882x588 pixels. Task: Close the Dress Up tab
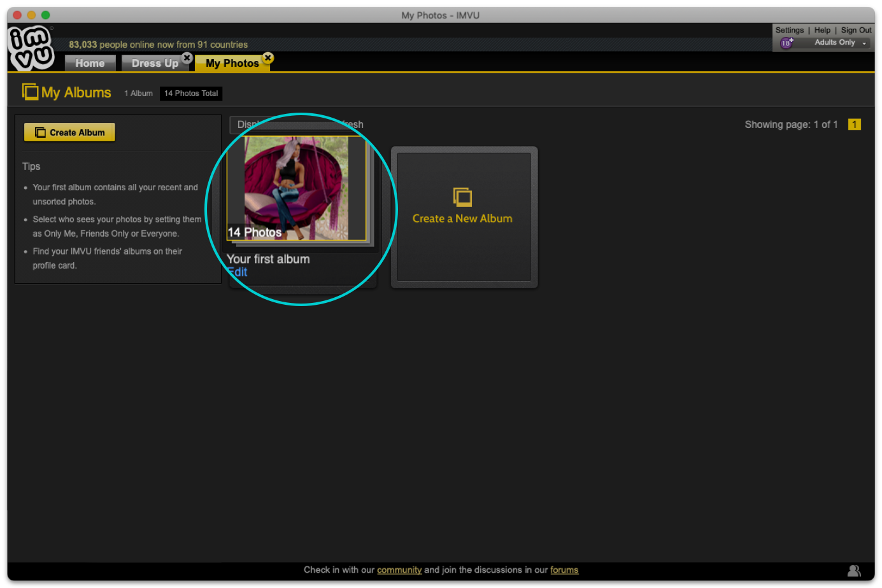[x=187, y=57]
